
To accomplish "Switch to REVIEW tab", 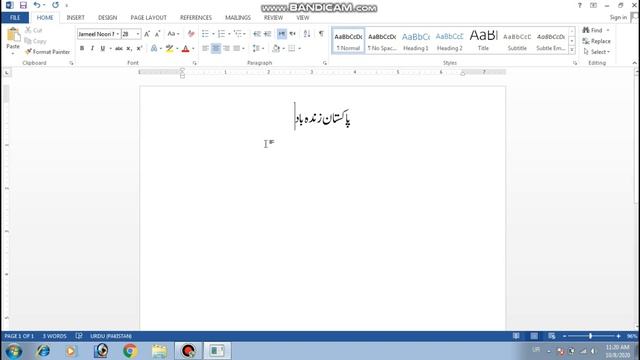I will pyautogui.click(x=273, y=18).
